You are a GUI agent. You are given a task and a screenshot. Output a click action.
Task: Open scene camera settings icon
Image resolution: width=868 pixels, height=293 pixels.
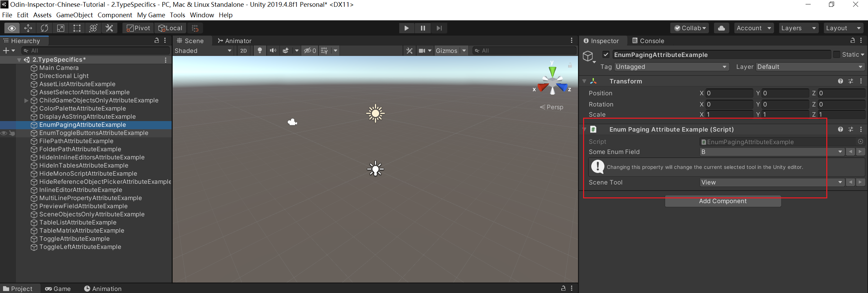422,51
